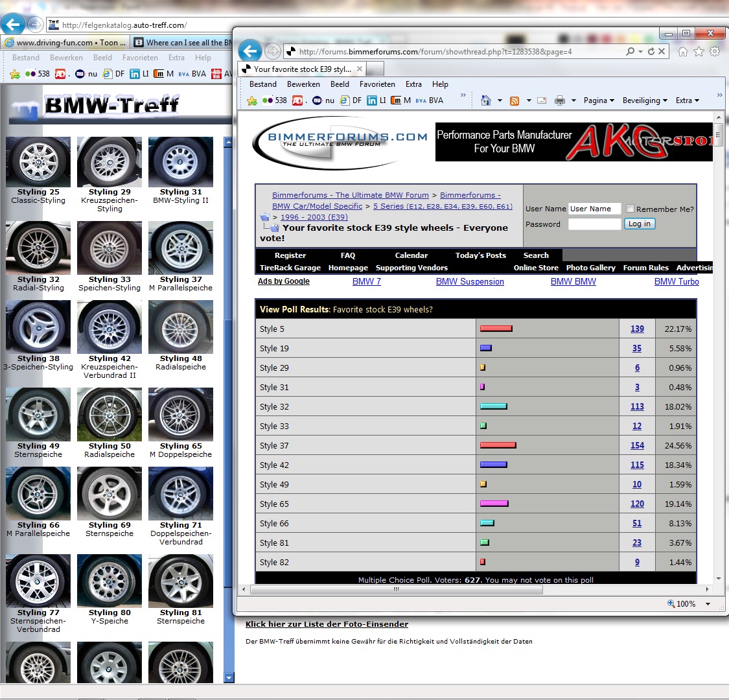Image resolution: width=729 pixels, height=700 pixels.
Task: Click the Log in button
Action: [640, 224]
